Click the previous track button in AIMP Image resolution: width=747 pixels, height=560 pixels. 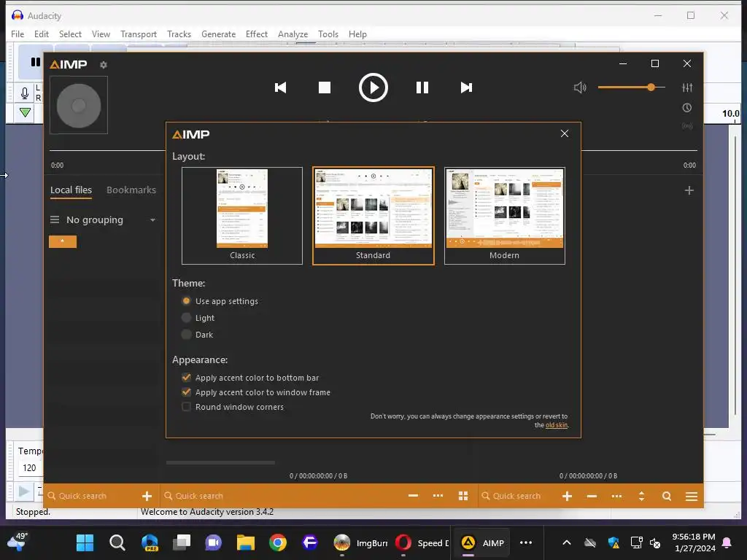[280, 87]
